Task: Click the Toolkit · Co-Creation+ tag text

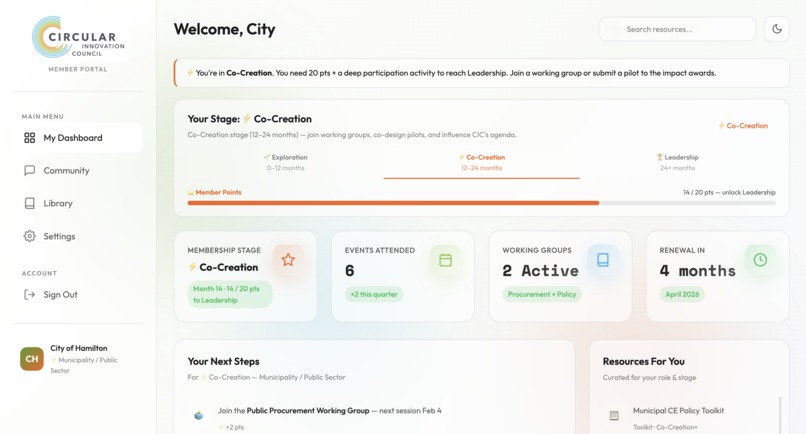Action: 665,427
